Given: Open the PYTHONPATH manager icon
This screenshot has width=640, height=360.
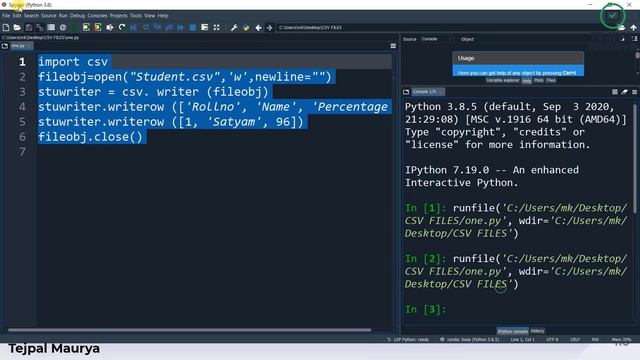Looking at the screenshot, I should tap(246, 27).
